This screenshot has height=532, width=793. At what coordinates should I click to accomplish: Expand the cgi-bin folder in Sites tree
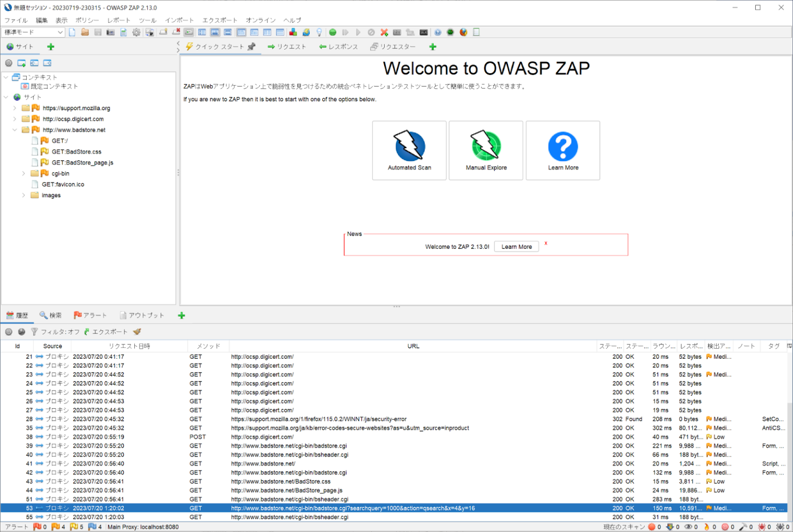click(24, 173)
